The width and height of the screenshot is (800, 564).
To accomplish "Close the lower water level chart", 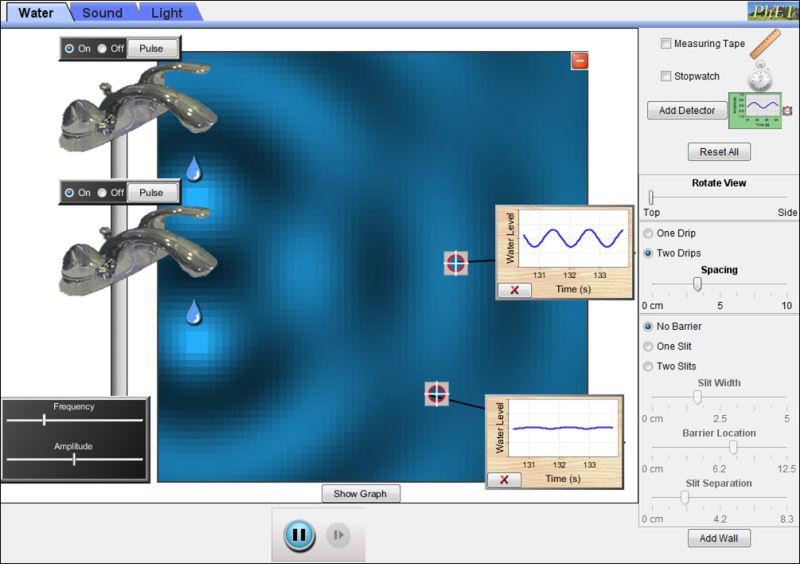I will tap(503, 480).
